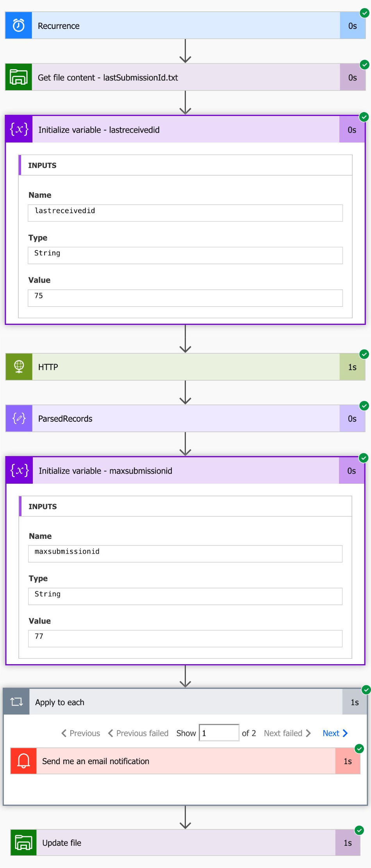This screenshot has height=868, width=371.
Task: Select the Initialize variable lastreceivedid {x} icon
Action: (19, 129)
